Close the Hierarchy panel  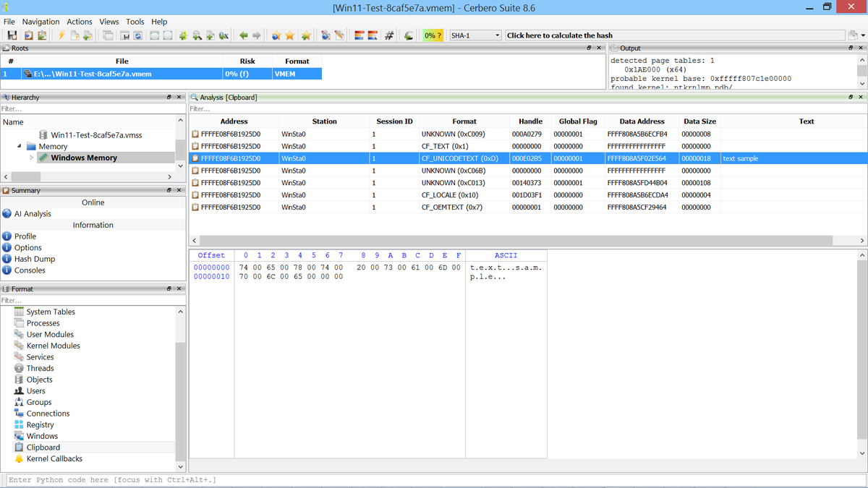179,97
